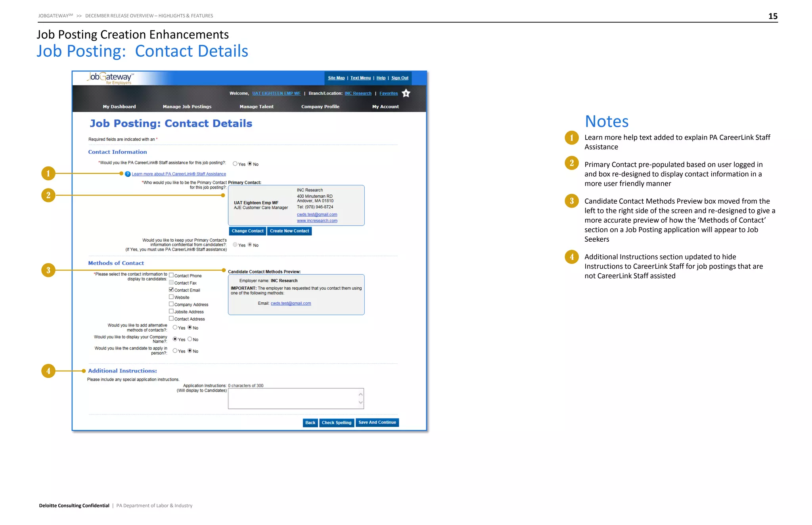Screen dimensions: 812x525
Task: Click the 'Methods of Contact' section heading
Action: tap(116, 263)
